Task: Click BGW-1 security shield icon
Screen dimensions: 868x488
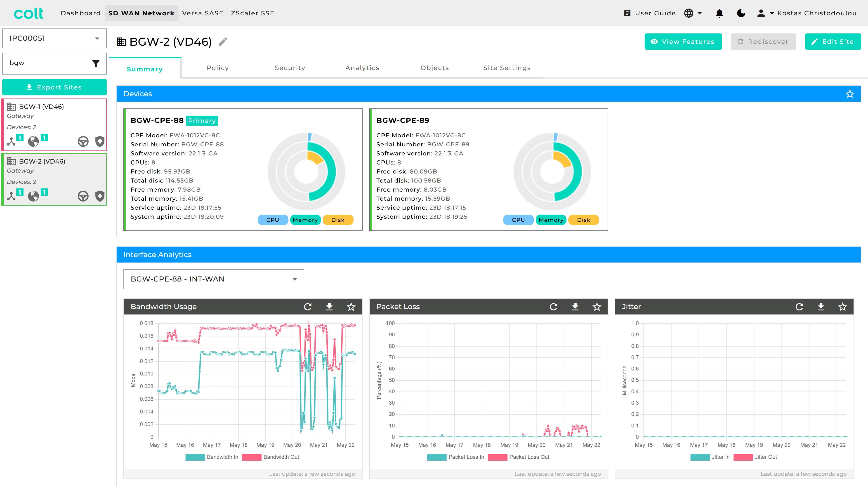Action: tap(100, 141)
